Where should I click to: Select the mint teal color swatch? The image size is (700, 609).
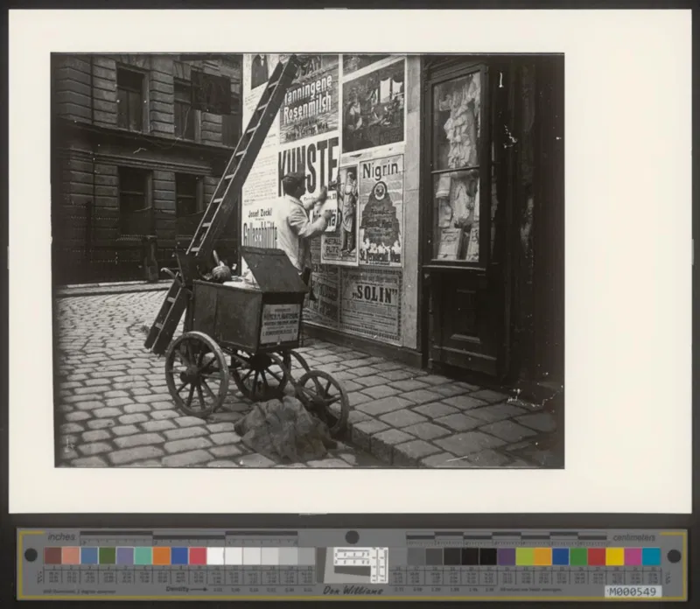143,556
